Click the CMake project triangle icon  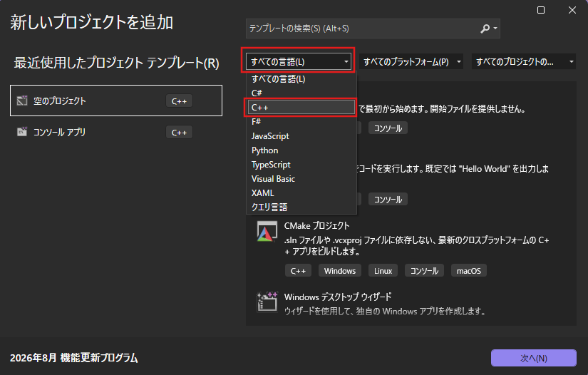(267, 232)
